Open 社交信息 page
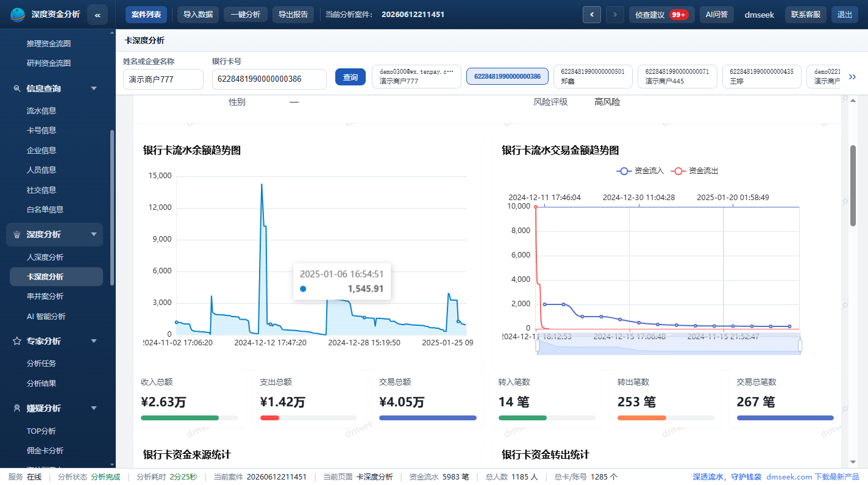This screenshot has height=485, width=868. [41, 190]
